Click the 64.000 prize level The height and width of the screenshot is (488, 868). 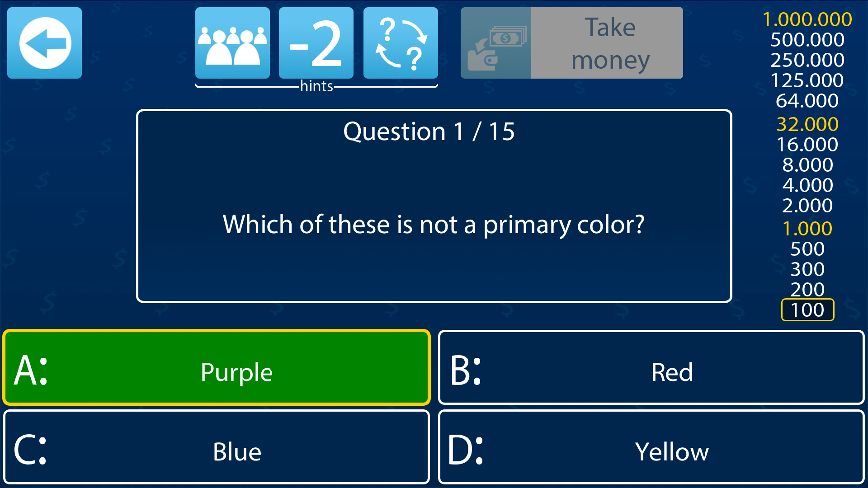807,101
